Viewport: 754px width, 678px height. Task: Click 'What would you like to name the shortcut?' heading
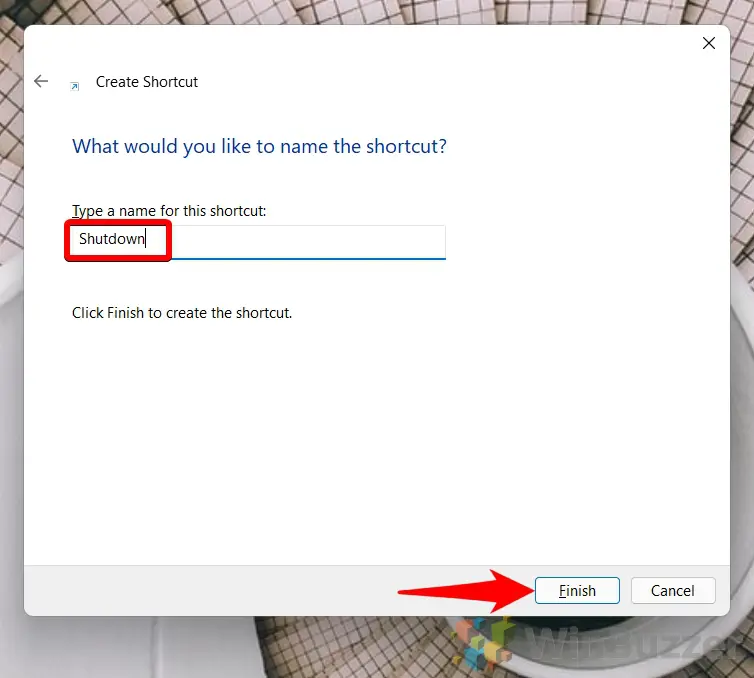[259, 146]
